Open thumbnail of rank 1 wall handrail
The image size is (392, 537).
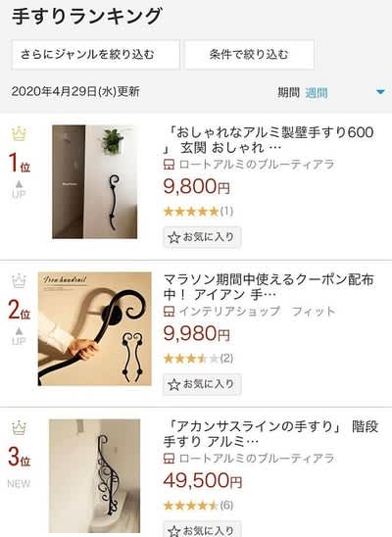[94, 182]
